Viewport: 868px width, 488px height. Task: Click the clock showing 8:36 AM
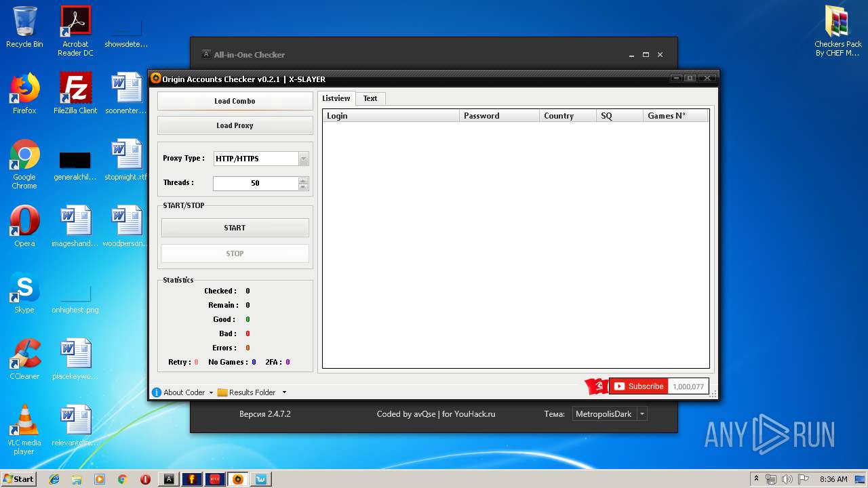point(833,479)
